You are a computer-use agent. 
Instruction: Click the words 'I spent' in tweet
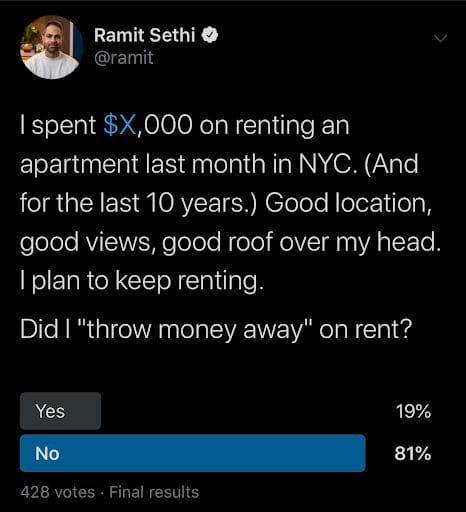tap(58, 126)
